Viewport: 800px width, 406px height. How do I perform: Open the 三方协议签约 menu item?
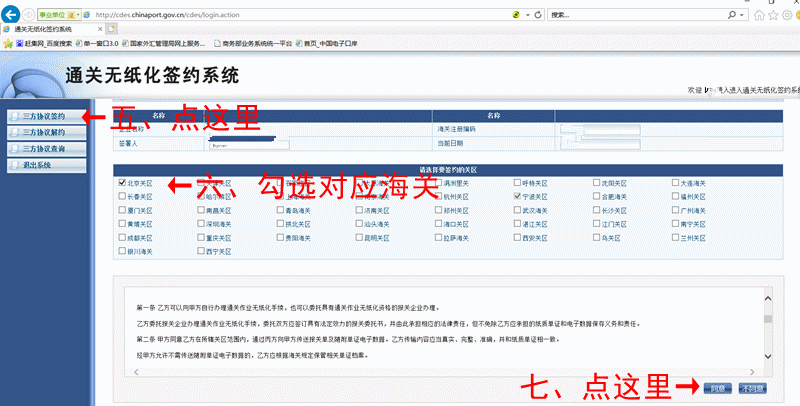tap(43, 116)
